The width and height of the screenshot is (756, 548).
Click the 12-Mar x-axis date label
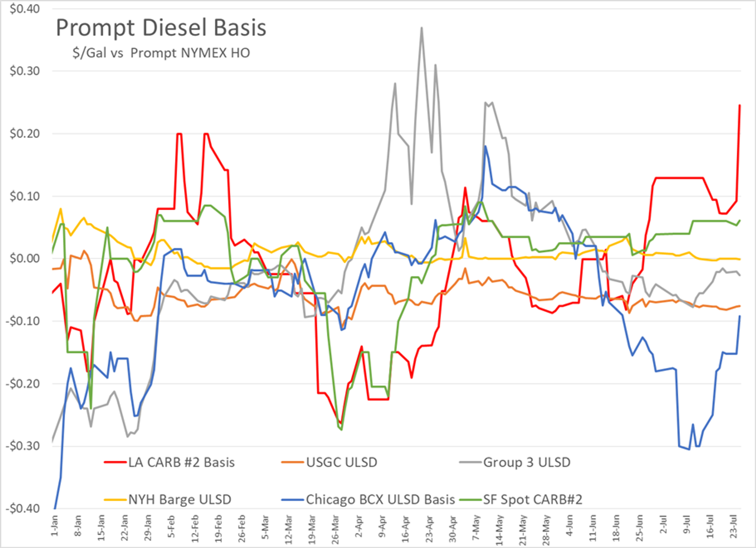click(x=289, y=529)
